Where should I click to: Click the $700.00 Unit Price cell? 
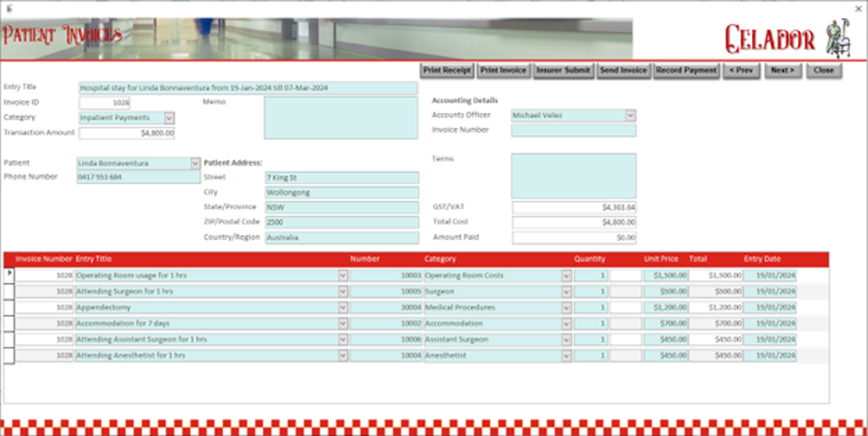click(665, 323)
